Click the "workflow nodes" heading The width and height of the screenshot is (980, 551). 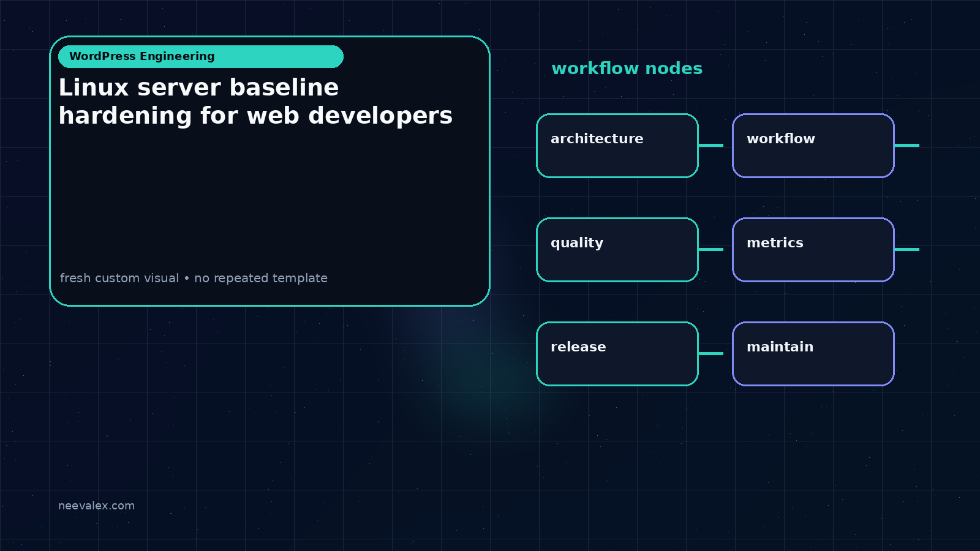point(627,69)
